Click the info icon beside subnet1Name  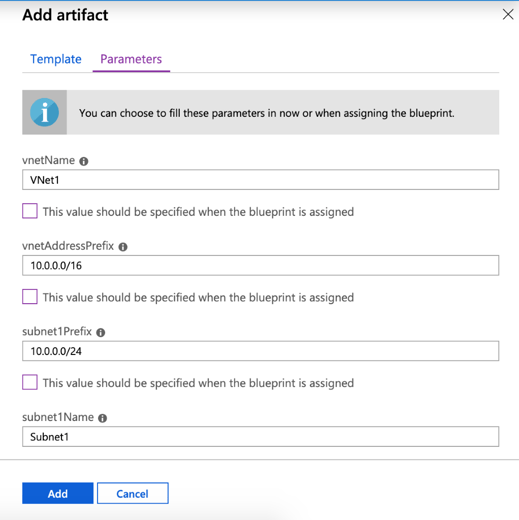(x=103, y=418)
